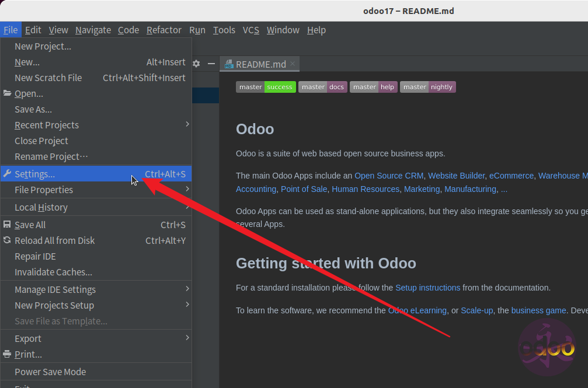Choose New Project... from the File menu
588x388 pixels.
96,46
